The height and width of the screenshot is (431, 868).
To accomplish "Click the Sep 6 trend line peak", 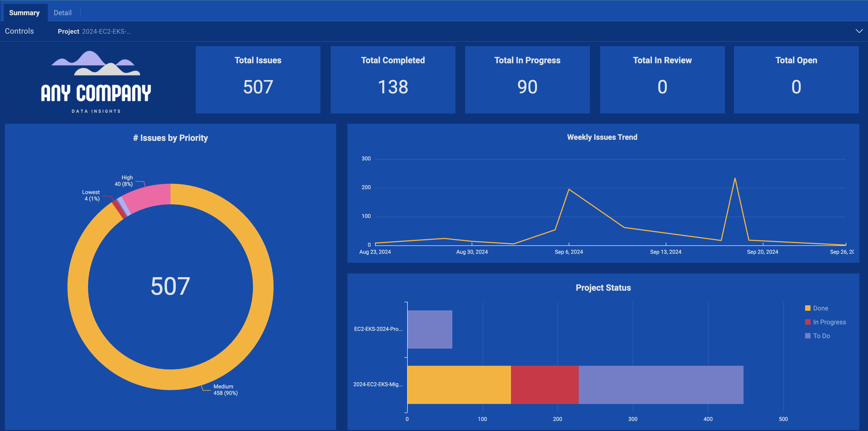I will pyautogui.click(x=569, y=189).
